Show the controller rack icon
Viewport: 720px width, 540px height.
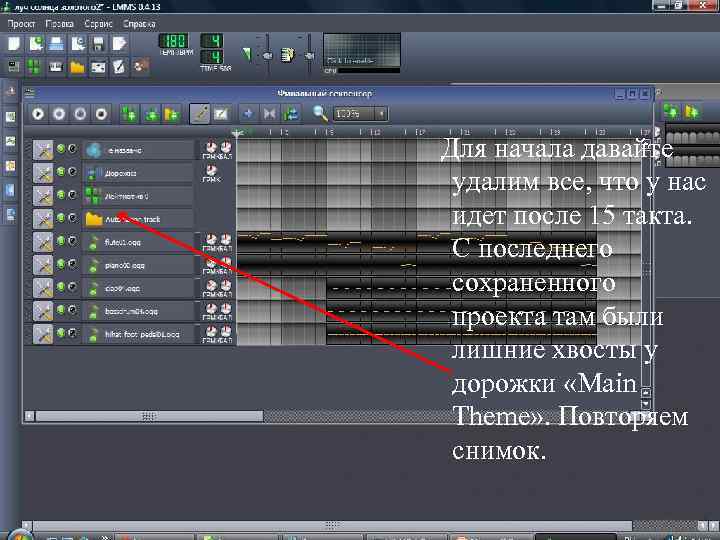141,67
